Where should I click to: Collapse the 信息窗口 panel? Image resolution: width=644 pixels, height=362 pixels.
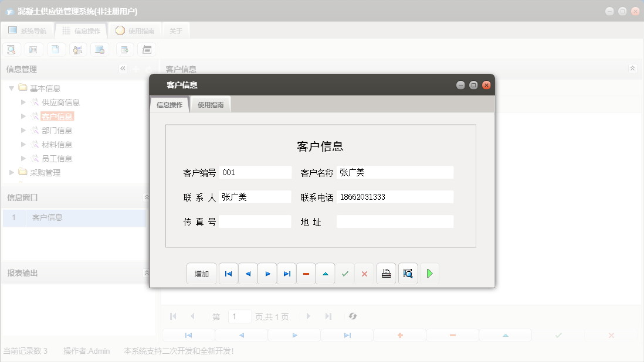point(147,197)
